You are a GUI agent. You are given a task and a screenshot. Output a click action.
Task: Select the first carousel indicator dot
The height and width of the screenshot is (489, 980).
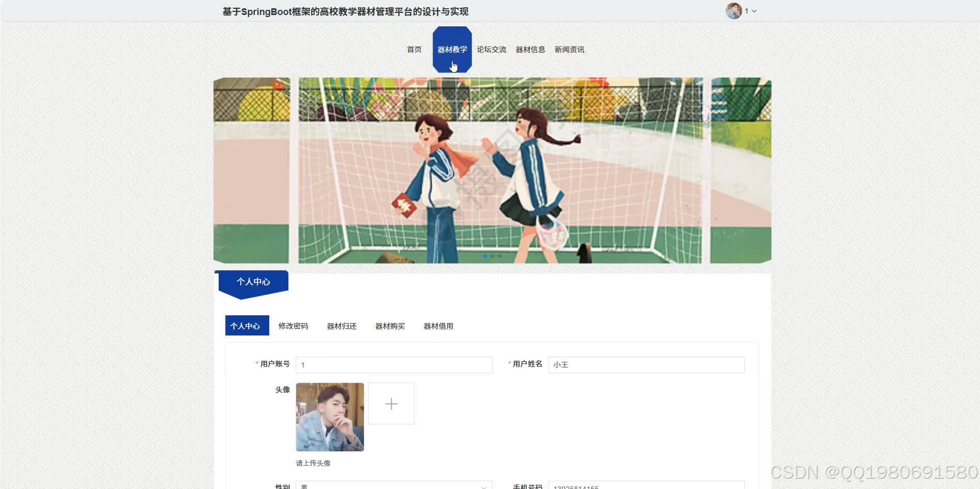(x=486, y=256)
